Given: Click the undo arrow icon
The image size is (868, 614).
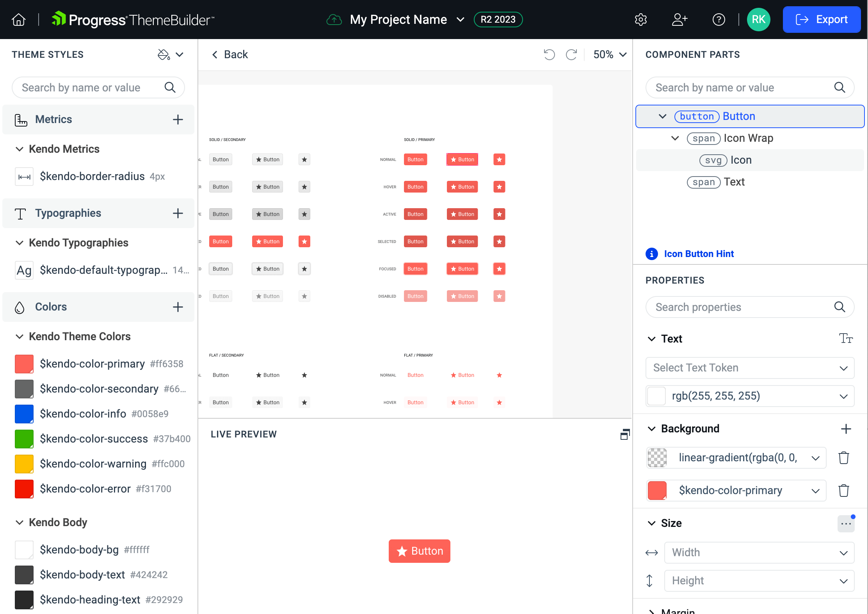Looking at the screenshot, I should [x=549, y=55].
